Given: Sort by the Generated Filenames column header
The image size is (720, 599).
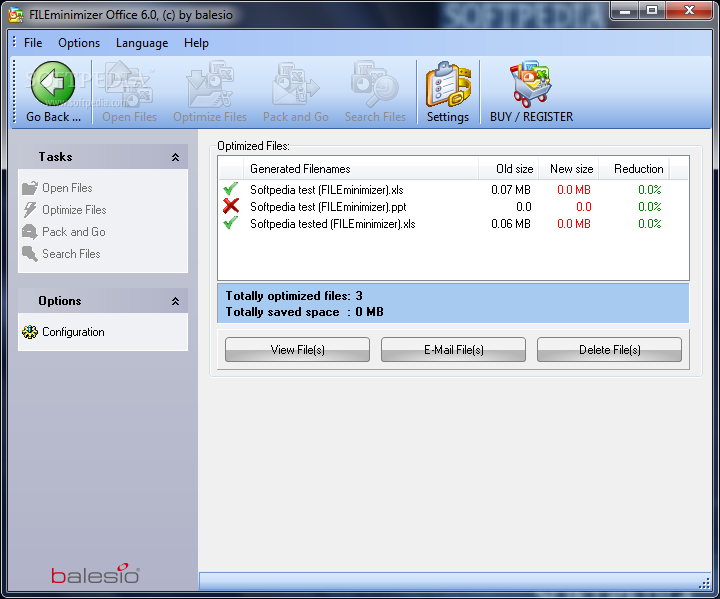Looking at the screenshot, I should pyautogui.click(x=361, y=169).
